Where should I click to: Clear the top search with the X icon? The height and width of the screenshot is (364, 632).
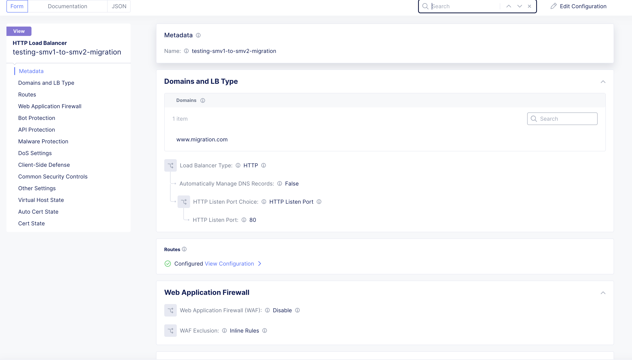pyautogui.click(x=529, y=6)
